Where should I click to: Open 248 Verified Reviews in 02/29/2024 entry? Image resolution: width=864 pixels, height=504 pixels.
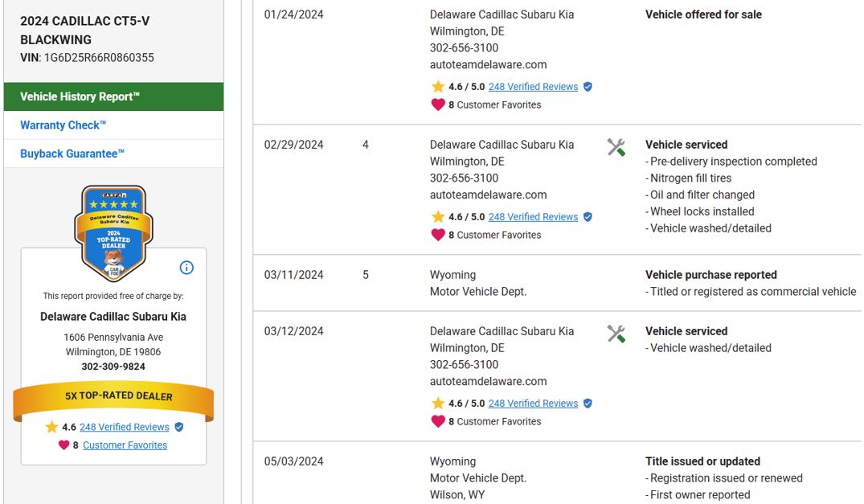[533, 217]
